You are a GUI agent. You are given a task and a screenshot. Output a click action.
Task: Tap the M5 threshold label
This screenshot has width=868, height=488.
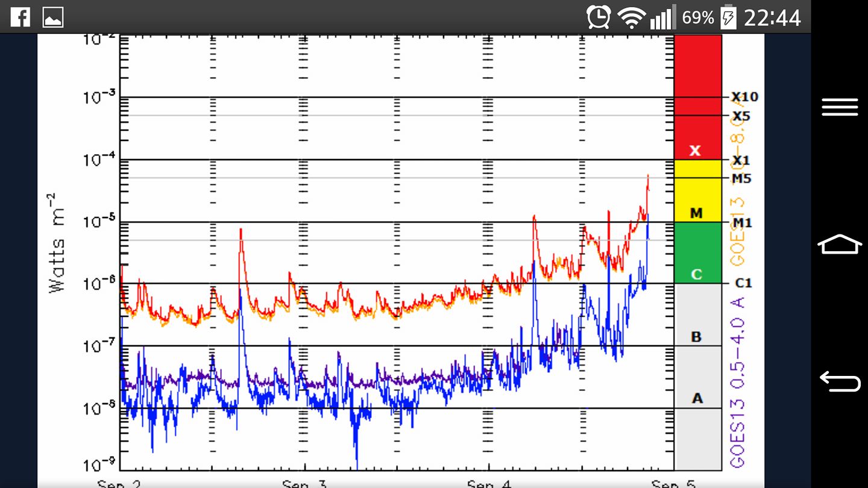pos(741,179)
